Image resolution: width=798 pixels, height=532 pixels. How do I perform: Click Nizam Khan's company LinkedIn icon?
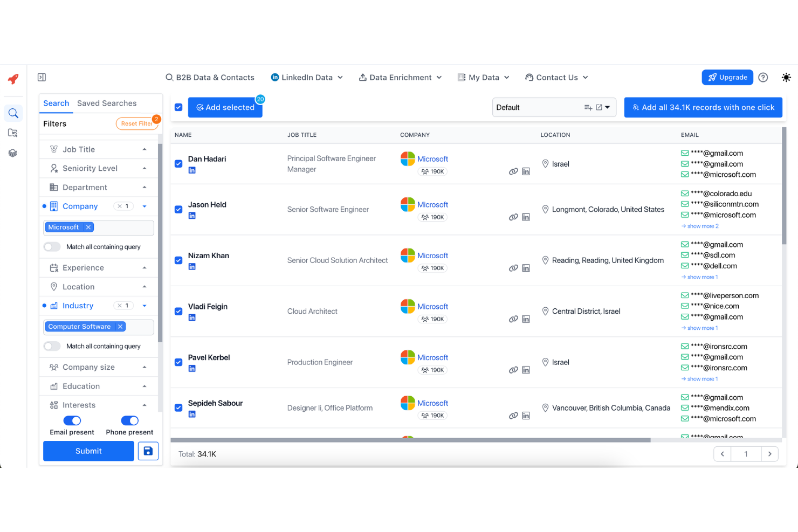click(x=526, y=268)
